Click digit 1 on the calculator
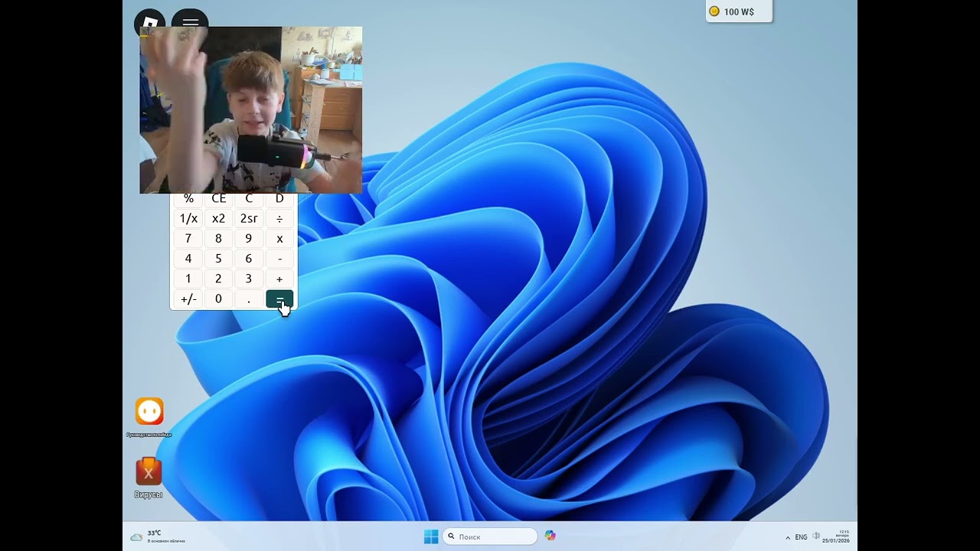Viewport: 980px width, 551px height. [188, 279]
